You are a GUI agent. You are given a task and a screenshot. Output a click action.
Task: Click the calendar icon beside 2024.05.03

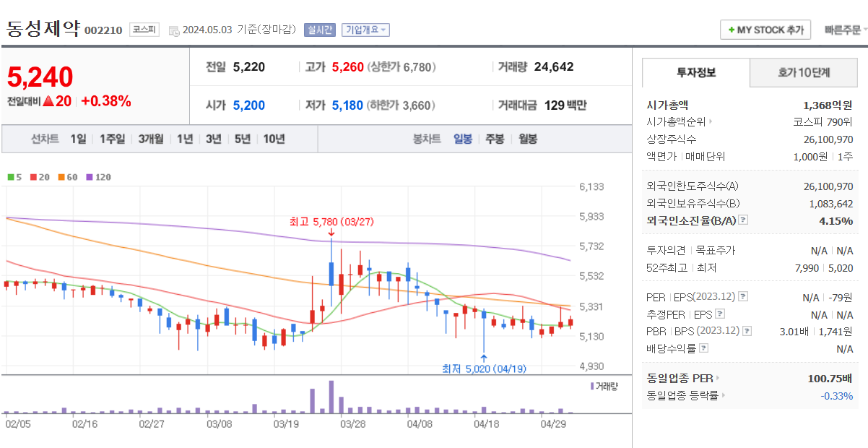click(x=173, y=30)
